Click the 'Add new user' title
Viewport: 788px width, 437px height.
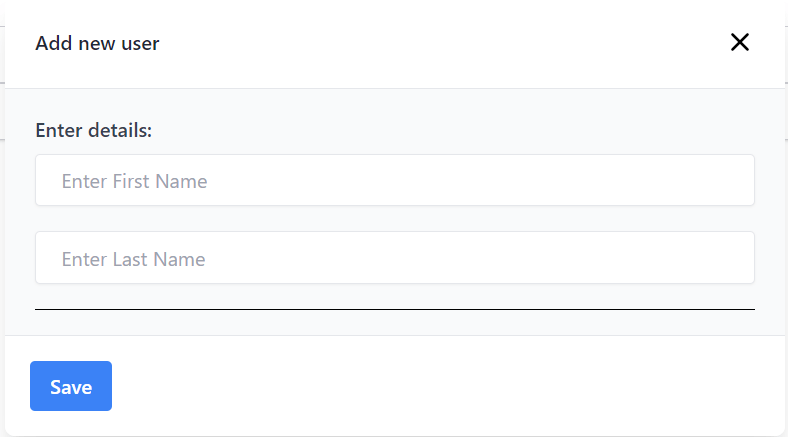[97, 43]
